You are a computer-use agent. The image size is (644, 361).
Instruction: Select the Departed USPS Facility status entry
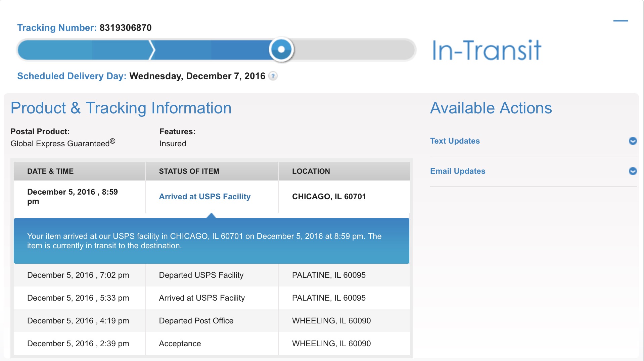coord(201,275)
